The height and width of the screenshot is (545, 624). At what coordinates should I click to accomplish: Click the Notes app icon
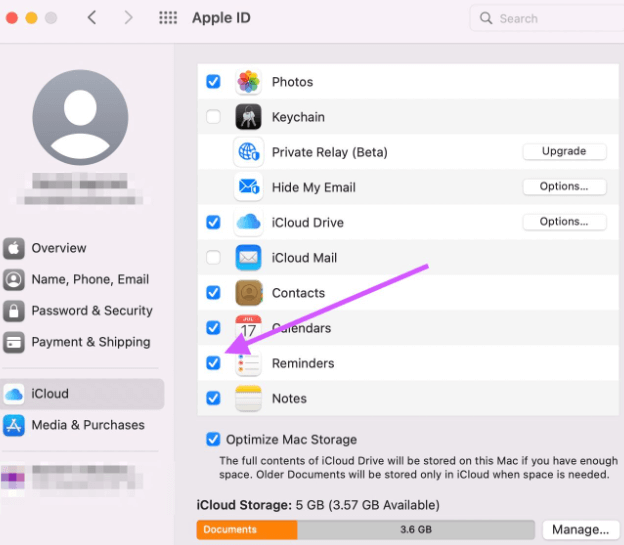248,398
